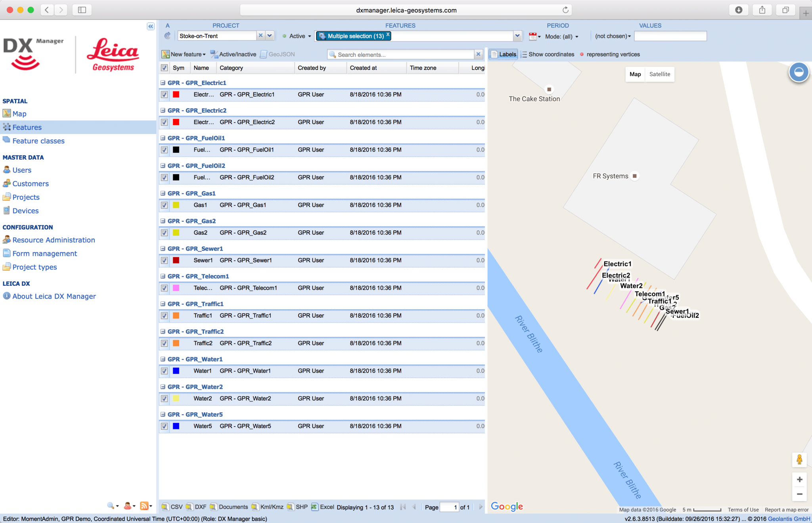Click the period calendar icon
The image size is (812, 523).
533,36
